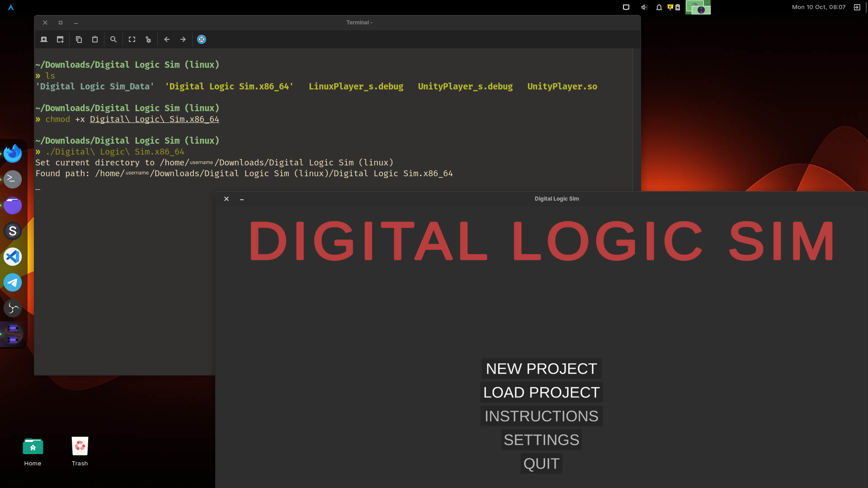Open a new terminal tab
868x488 pixels.
pyautogui.click(x=43, y=39)
